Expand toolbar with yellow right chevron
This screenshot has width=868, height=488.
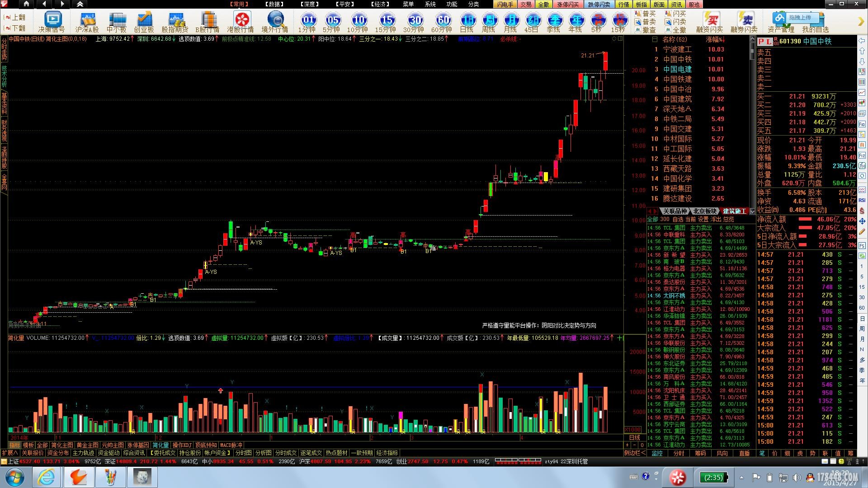point(861,22)
